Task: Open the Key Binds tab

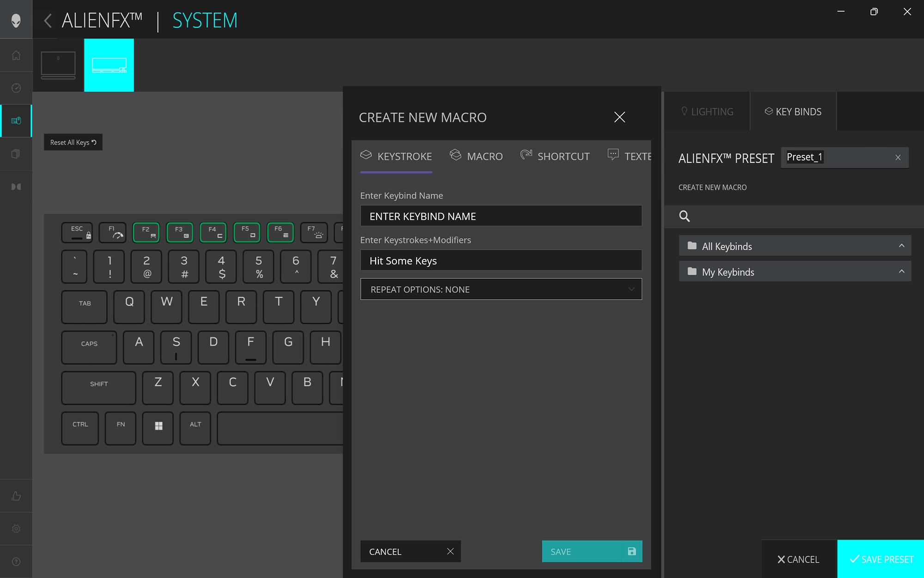Action: pos(793,111)
